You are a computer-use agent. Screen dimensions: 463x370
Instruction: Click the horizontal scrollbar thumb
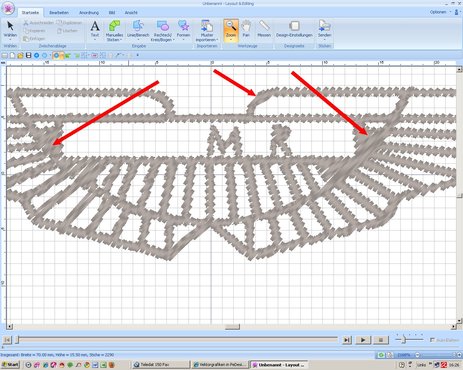point(232,327)
